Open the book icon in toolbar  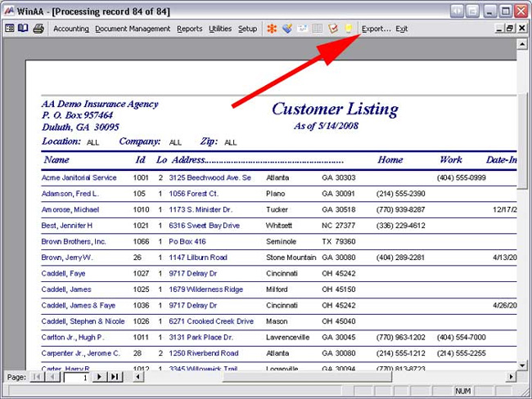coord(23,28)
